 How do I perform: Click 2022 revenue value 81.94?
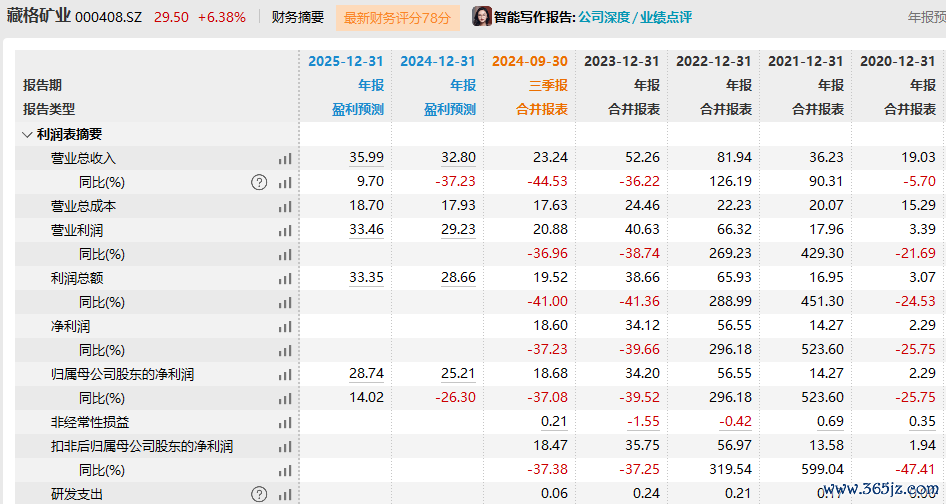click(x=734, y=158)
